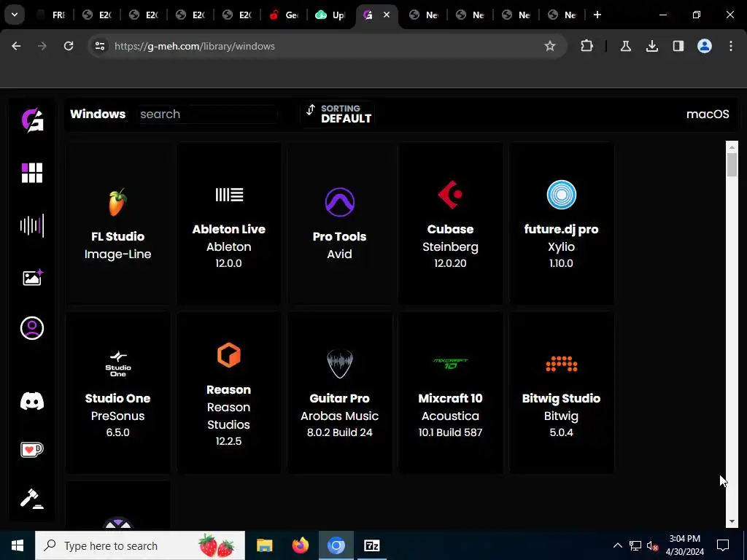Open a new browser tab with plus

pyautogui.click(x=597, y=15)
